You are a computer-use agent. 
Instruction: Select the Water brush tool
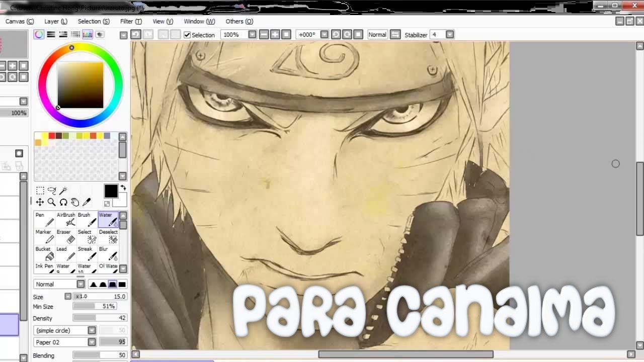click(108, 219)
